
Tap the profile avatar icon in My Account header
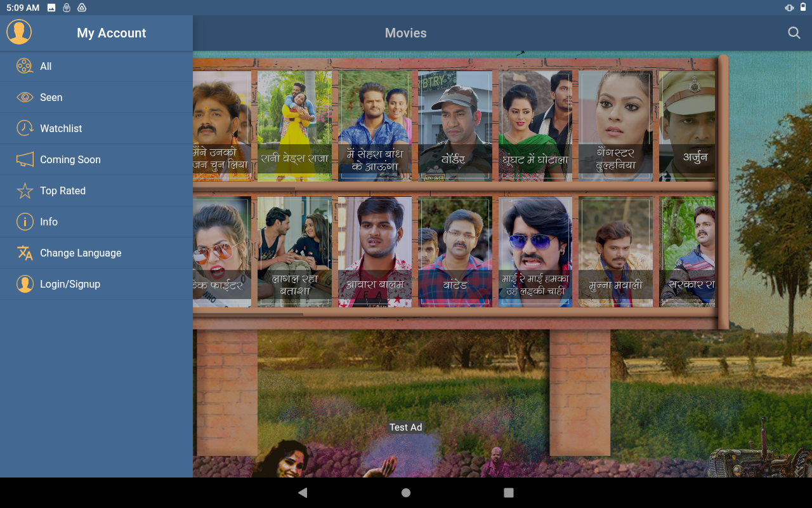pyautogui.click(x=19, y=32)
